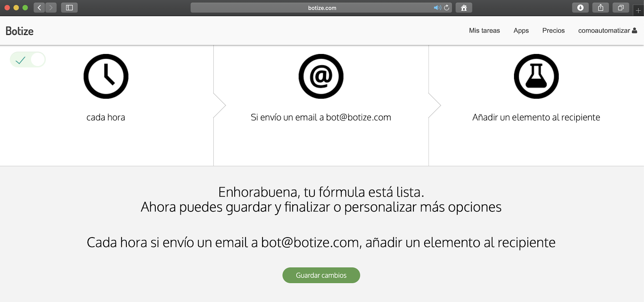This screenshot has height=302, width=644.
Task: Open the Apps menu item
Action: (521, 31)
